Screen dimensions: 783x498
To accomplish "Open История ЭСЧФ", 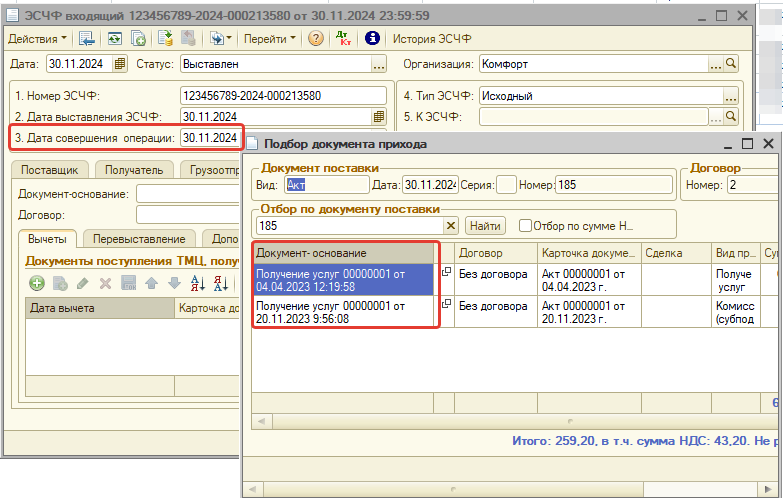I will [x=432, y=39].
